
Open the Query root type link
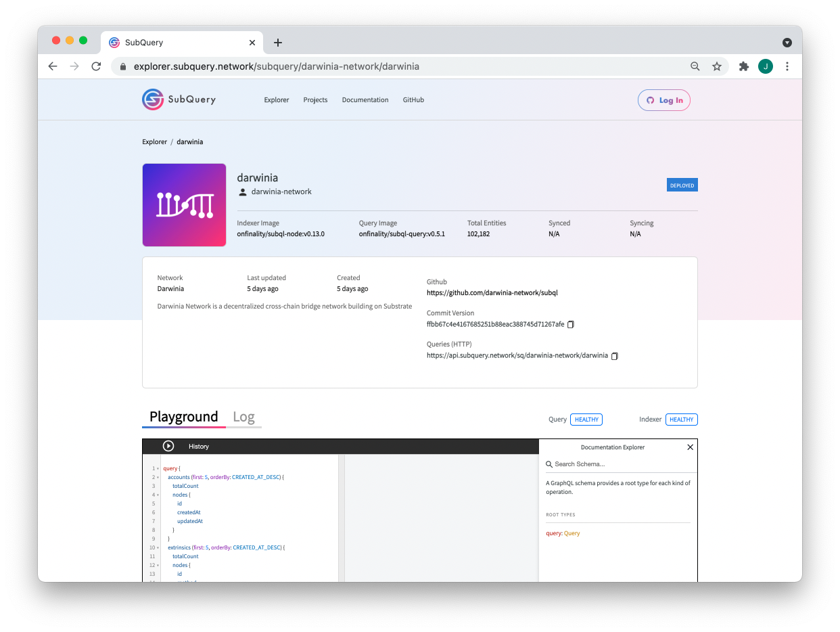tap(571, 533)
